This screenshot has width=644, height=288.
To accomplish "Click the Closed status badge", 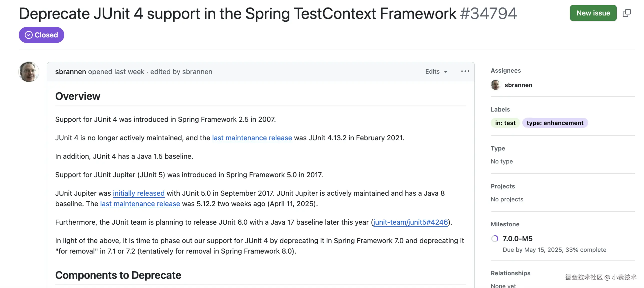I will [41, 35].
